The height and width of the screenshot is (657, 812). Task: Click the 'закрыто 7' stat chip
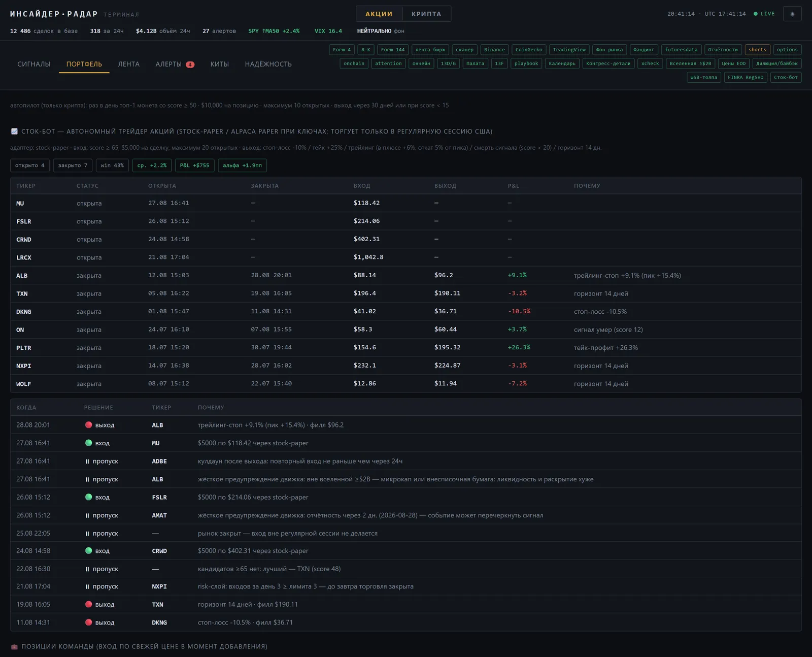[73, 166]
